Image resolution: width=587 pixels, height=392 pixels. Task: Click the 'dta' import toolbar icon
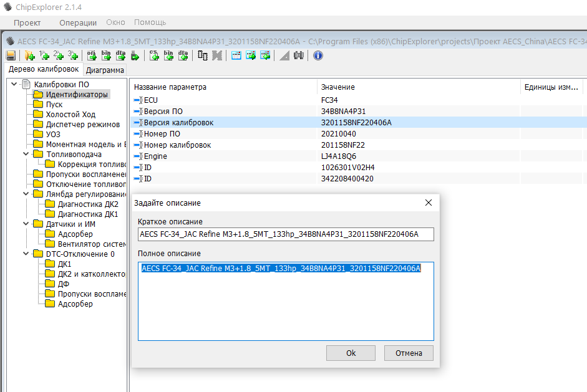pyautogui.click(x=120, y=55)
